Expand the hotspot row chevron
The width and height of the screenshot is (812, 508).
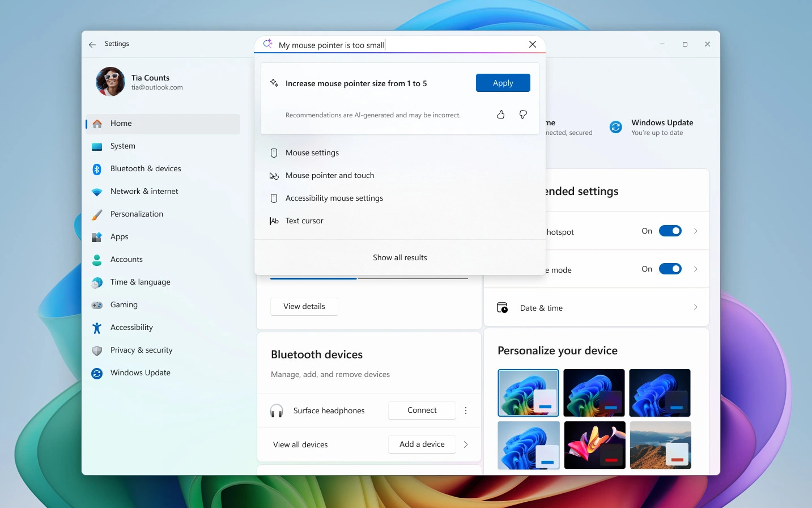click(x=696, y=231)
